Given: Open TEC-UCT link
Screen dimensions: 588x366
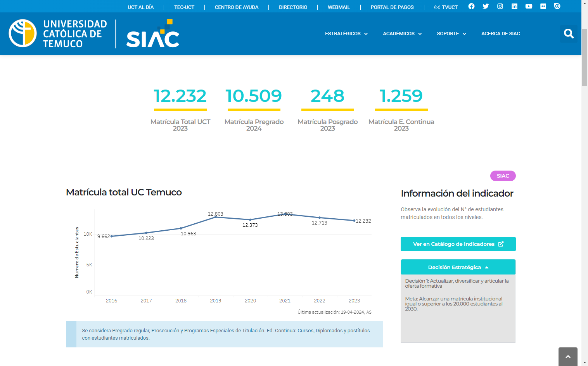Looking at the screenshot, I should coord(184,7).
